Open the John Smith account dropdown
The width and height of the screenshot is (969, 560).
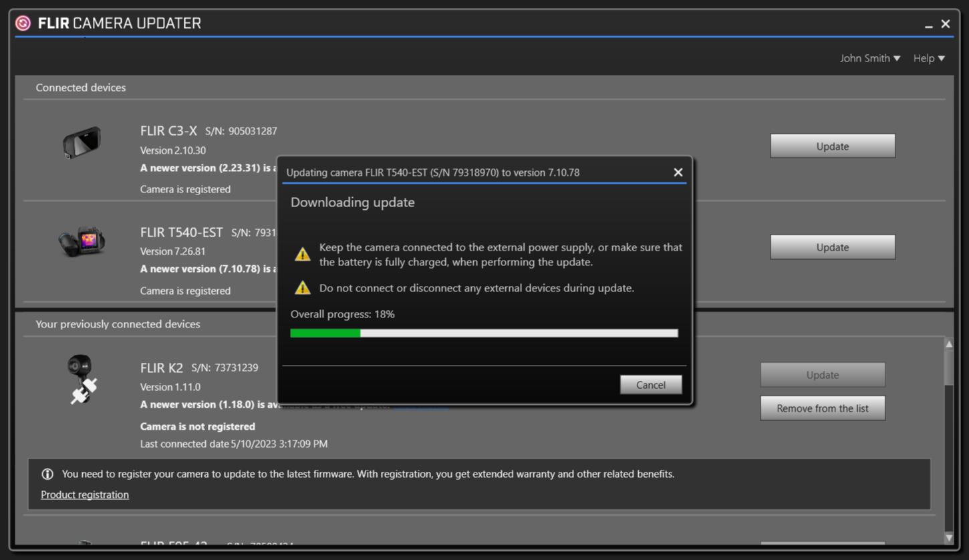coord(869,58)
